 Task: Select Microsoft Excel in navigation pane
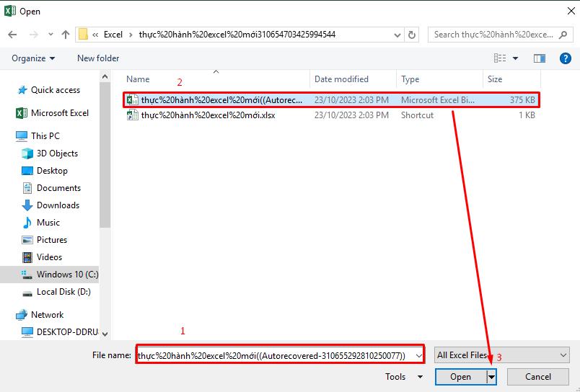coord(60,113)
